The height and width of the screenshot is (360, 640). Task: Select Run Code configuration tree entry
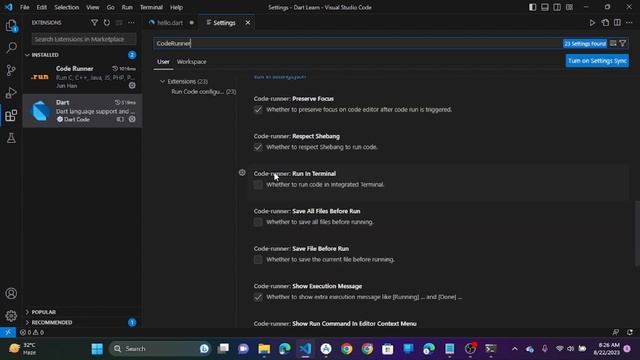click(x=203, y=91)
